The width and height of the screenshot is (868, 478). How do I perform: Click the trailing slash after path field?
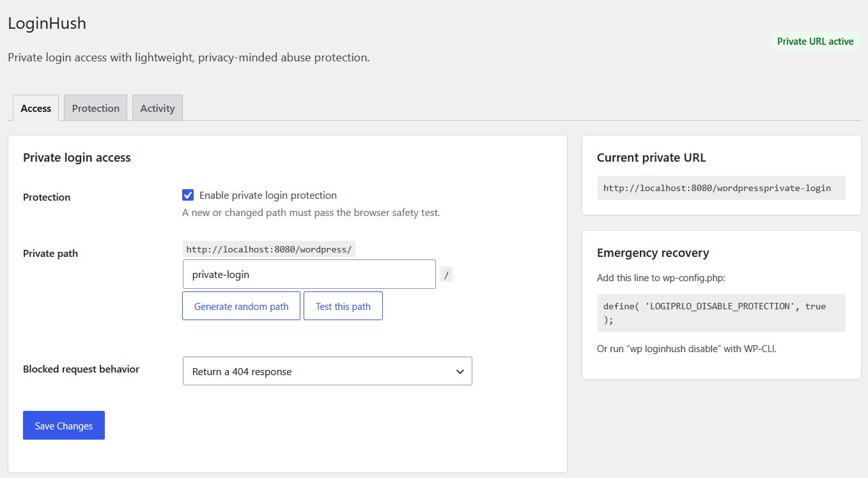click(x=446, y=275)
